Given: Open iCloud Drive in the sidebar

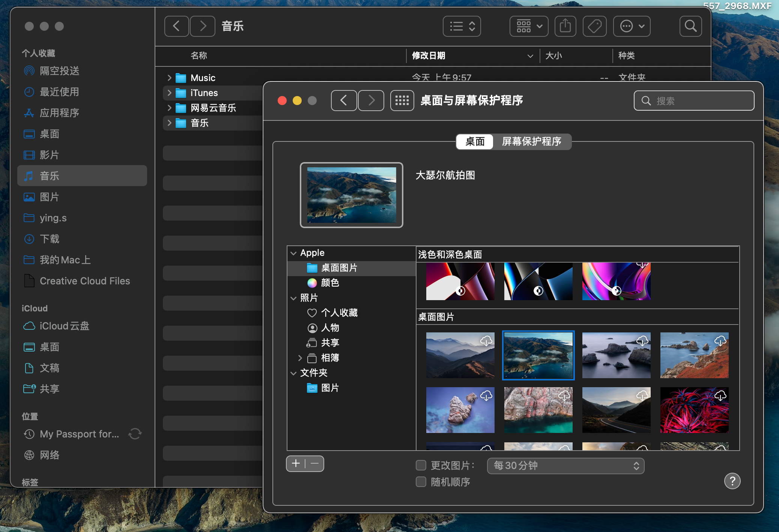Looking at the screenshot, I should coord(64,326).
